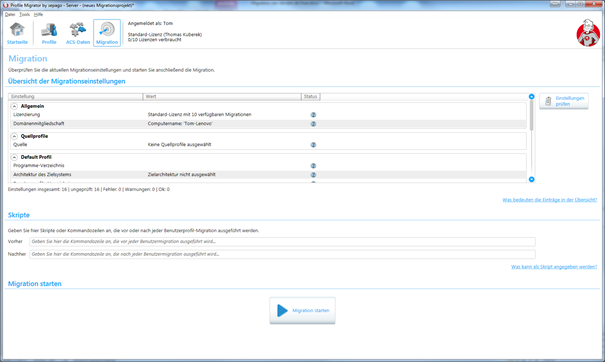
Task: Click the Vorher command line field
Action: point(282,242)
